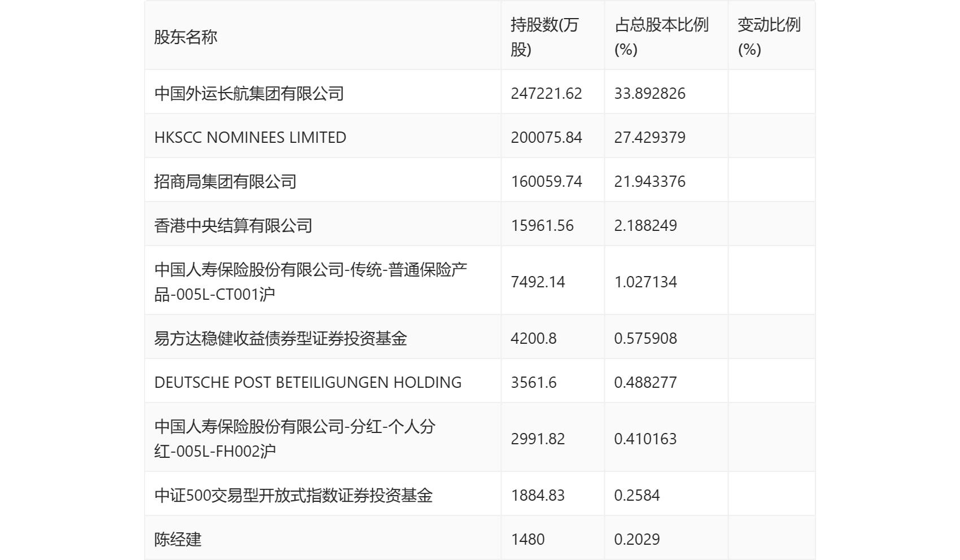Click share count 2991.82
This screenshot has width=960, height=560.
538,439
